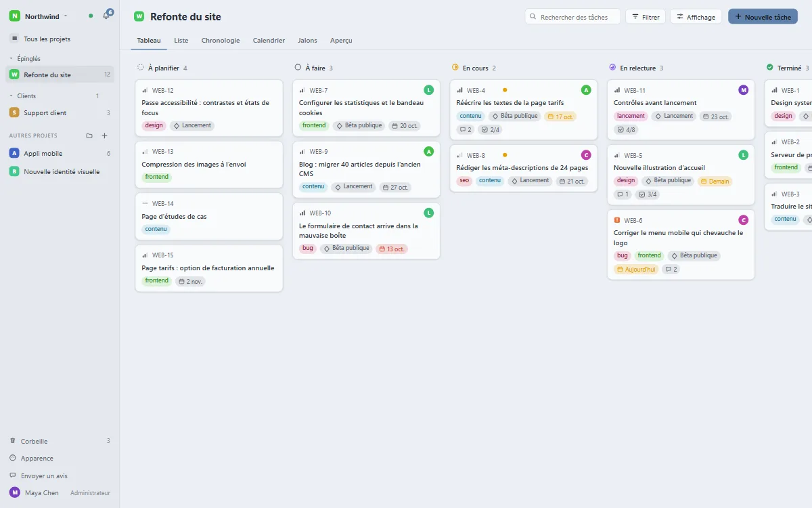The image size is (812, 508).
Task: Click avatar M on WEB-11 card
Action: [743, 90]
